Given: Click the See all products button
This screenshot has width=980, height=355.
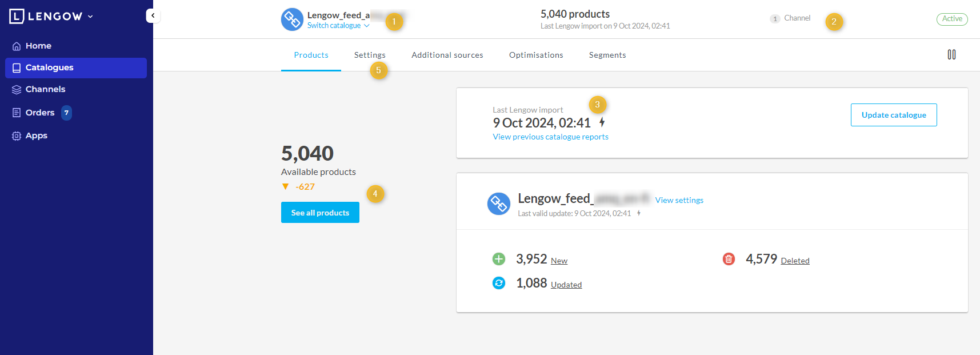Looking at the screenshot, I should [x=320, y=213].
